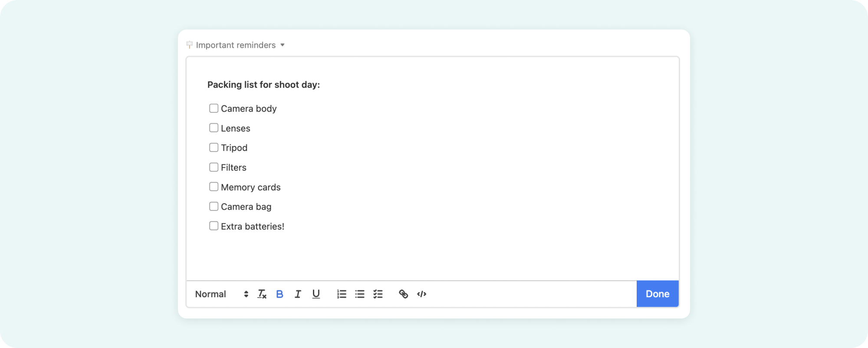This screenshot has width=868, height=348.
Task: Adjust text size with the stepper arrows
Action: click(246, 294)
